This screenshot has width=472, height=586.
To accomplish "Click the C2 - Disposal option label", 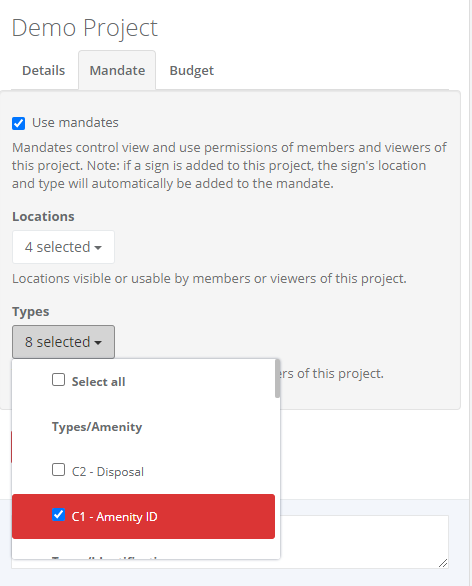I will point(108,472).
